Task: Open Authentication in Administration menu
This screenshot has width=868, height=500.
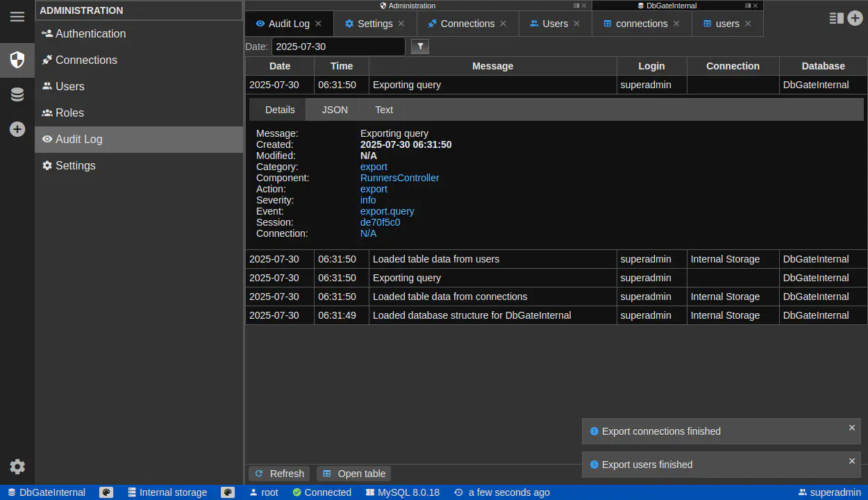Action: click(x=139, y=33)
